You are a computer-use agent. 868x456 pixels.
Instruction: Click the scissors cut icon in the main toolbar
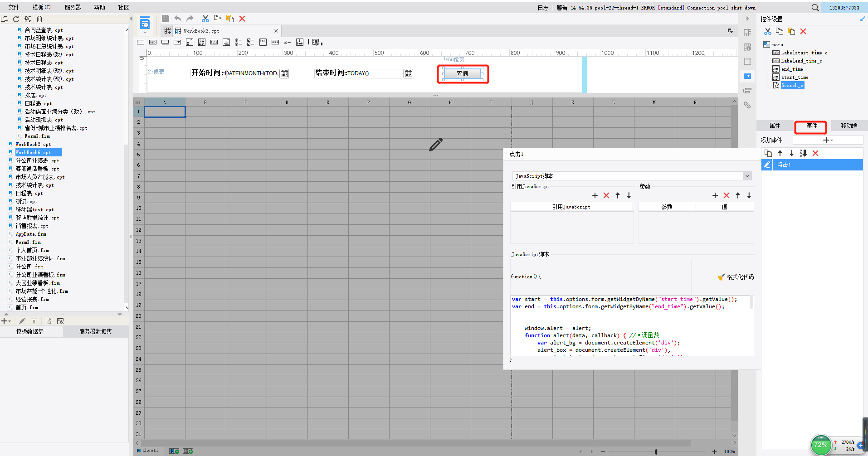tap(205, 19)
